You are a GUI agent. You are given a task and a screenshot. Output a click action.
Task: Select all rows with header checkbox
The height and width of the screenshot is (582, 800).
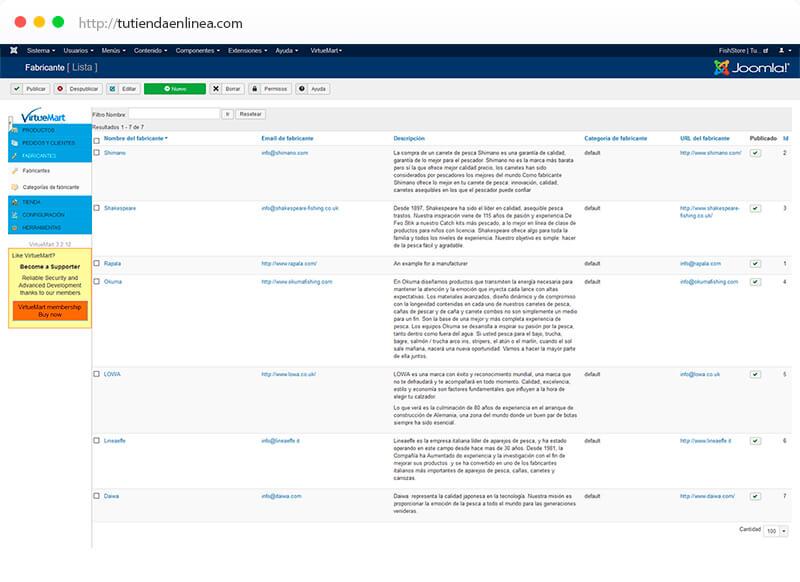pos(97,140)
